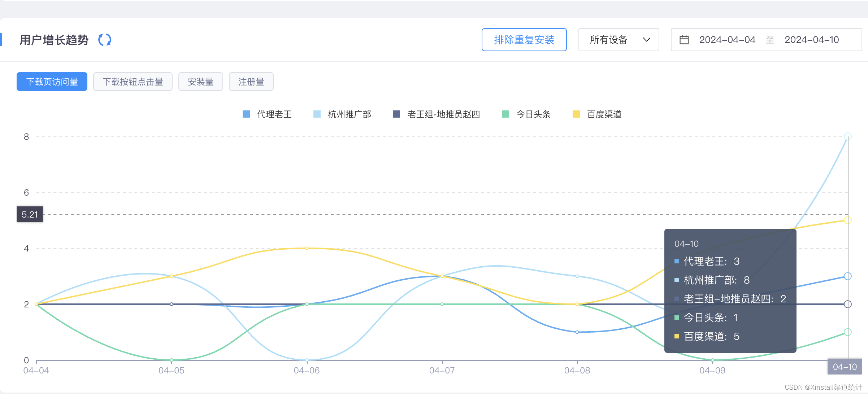Toggle 今日头条 series in the legend
This screenshot has width=868, height=394.
click(x=526, y=114)
